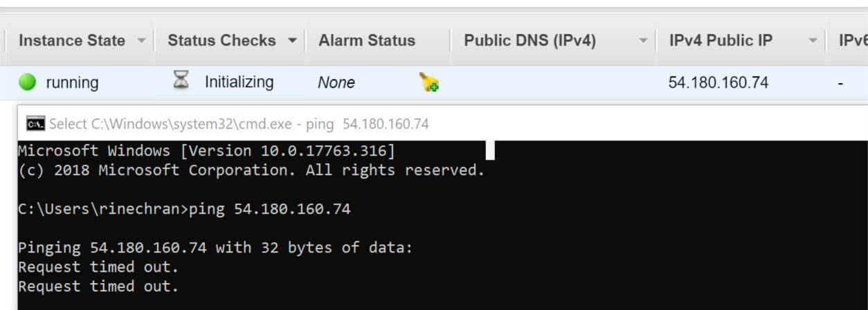Open the IPv4 Public IP column dropdown

coord(813,41)
